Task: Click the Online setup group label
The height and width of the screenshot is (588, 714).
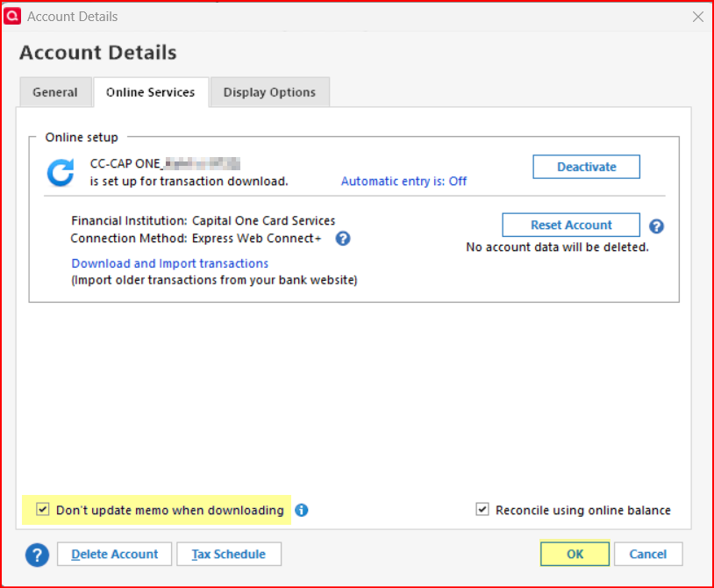Action: click(82, 137)
